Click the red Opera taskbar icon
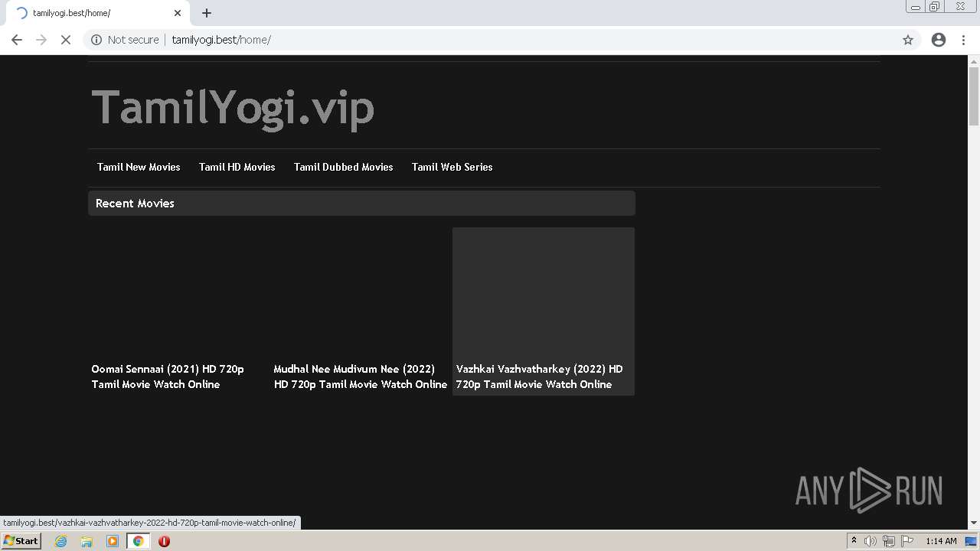Image resolution: width=980 pixels, height=551 pixels. [164, 541]
